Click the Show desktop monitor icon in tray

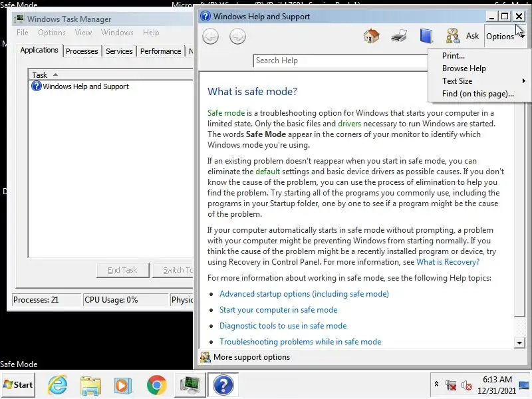pyautogui.click(x=525, y=385)
